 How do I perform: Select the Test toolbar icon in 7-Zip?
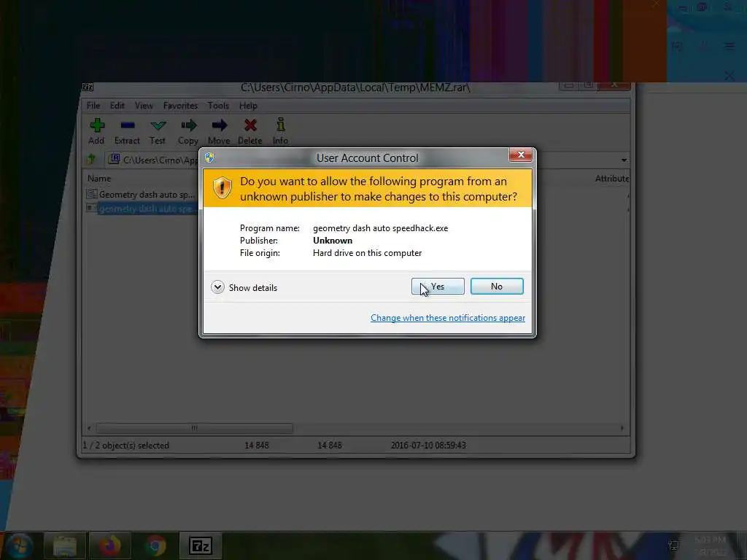[x=158, y=125]
